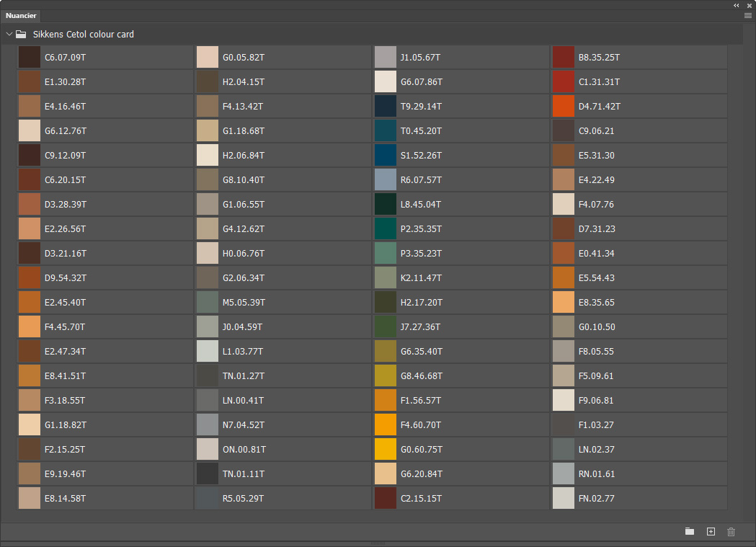Viewport: 756px width, 547px height.
Task: Pick the S1.52.26T blue swatch
Action: (386, 155)
